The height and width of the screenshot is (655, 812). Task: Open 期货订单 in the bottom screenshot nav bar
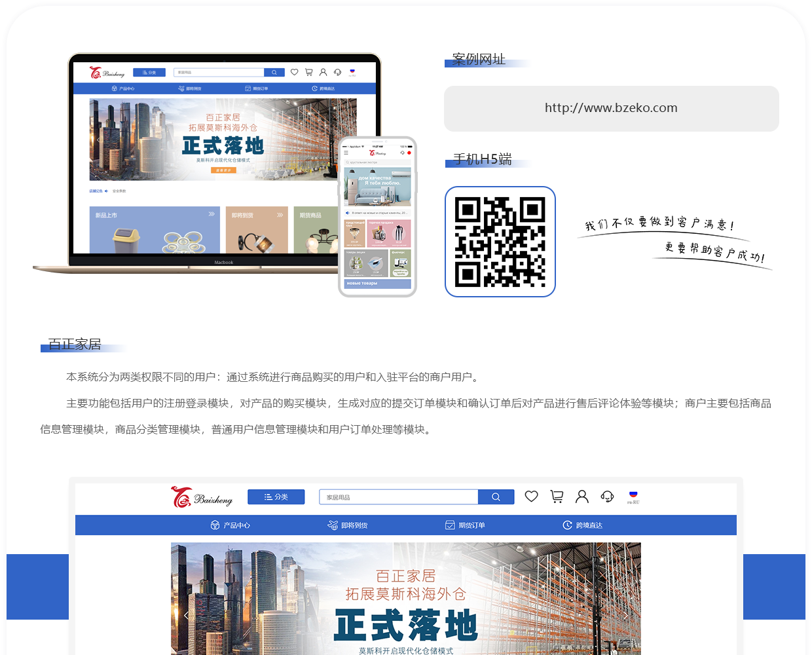pyautogui.click(x=465, y=525)
